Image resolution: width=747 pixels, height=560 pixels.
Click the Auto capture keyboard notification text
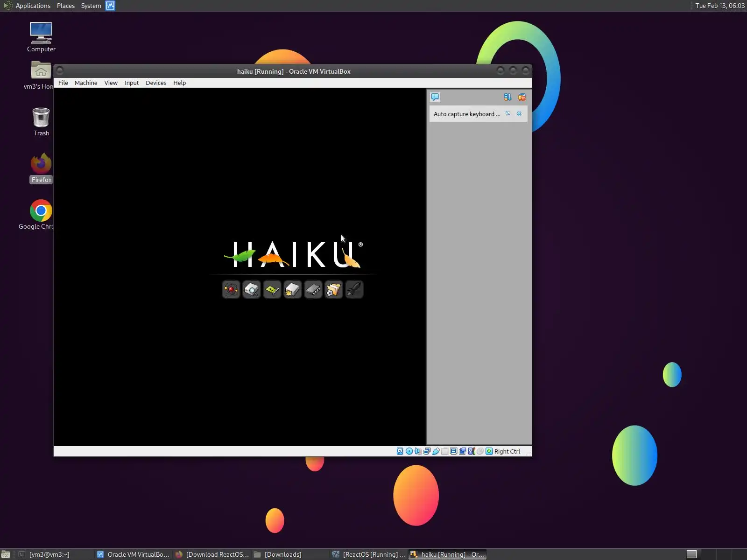tap(467, 114)
